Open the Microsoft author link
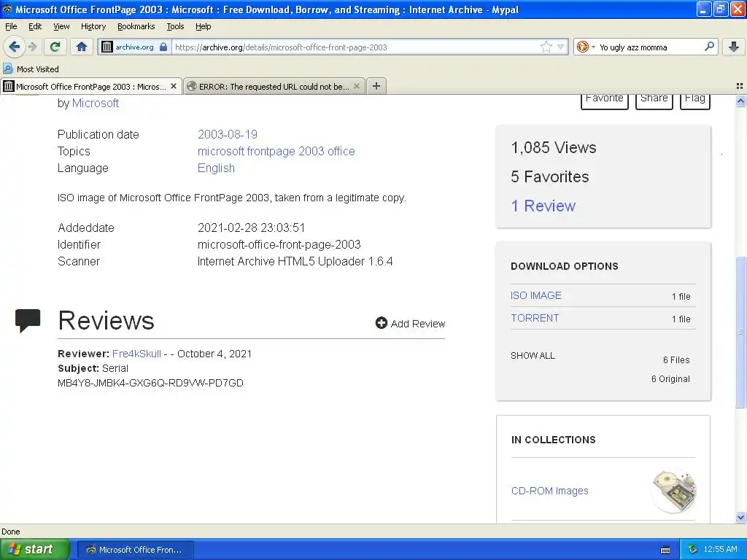 tap(96, 104)
